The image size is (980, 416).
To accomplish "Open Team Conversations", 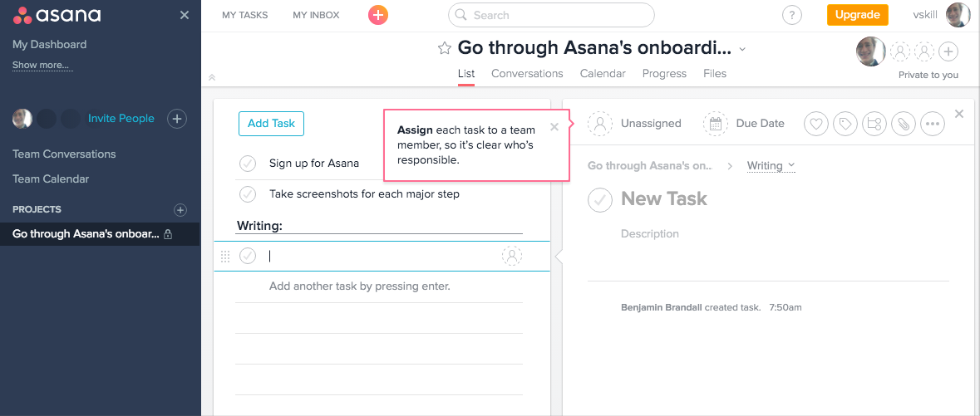I will pyautogui.click(x=64, y=154).
